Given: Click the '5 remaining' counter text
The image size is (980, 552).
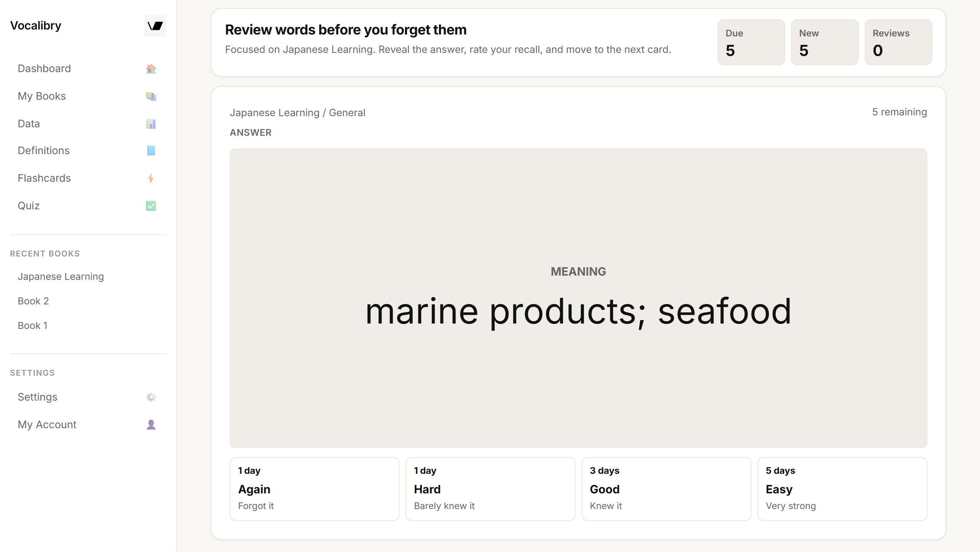Looking at the screenshot, I should 899,112.
